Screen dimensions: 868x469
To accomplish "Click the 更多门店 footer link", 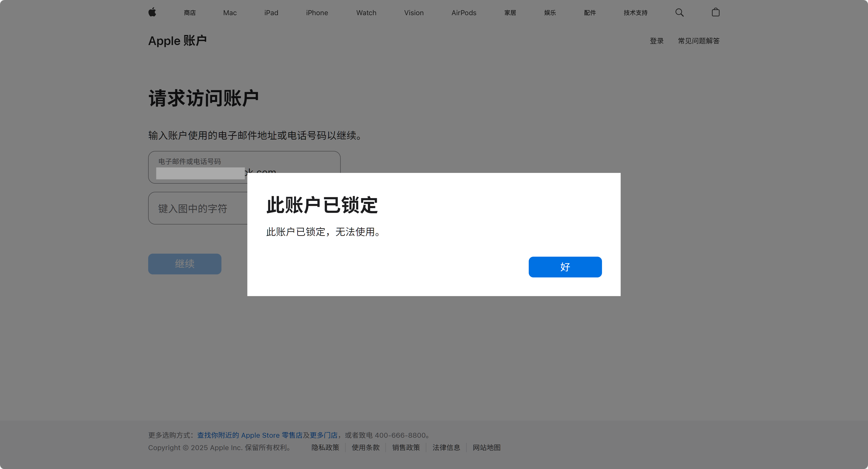I will click(323, 435).
